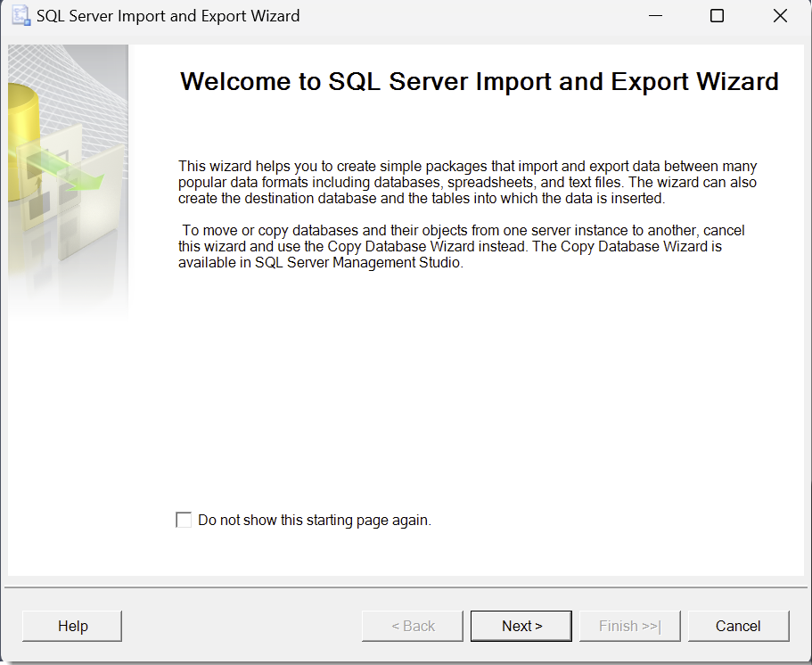Viewport: 812px width, 665px height.
Task: Close the Import and Export Wizard window
Action: pyautogui.click(x=780, y=15)
